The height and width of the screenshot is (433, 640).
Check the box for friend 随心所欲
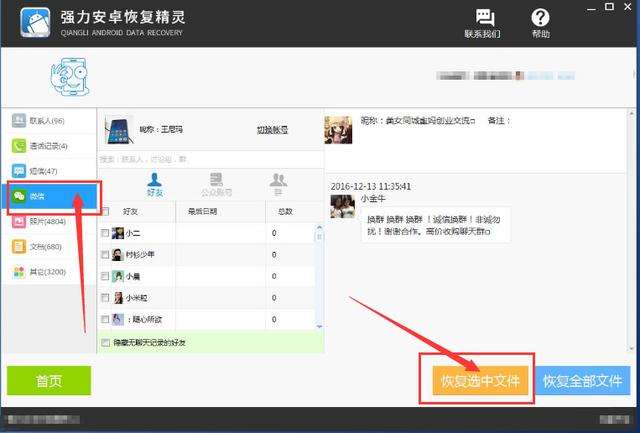[105, 319]
